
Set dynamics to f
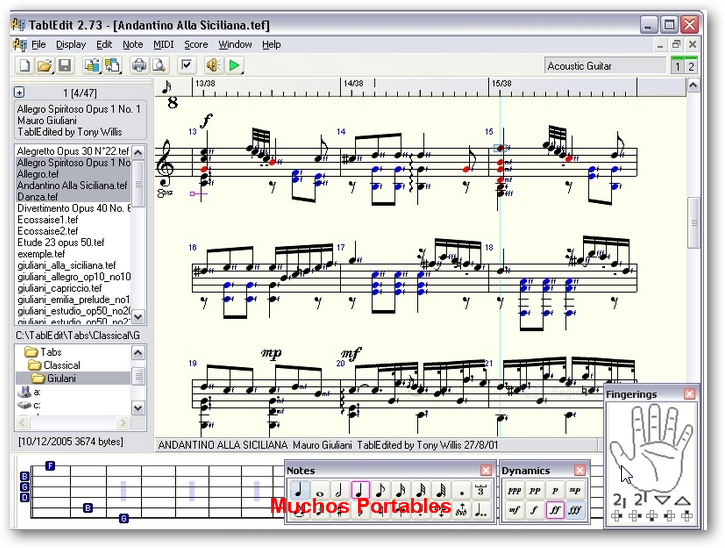click(x=535, y=510)
